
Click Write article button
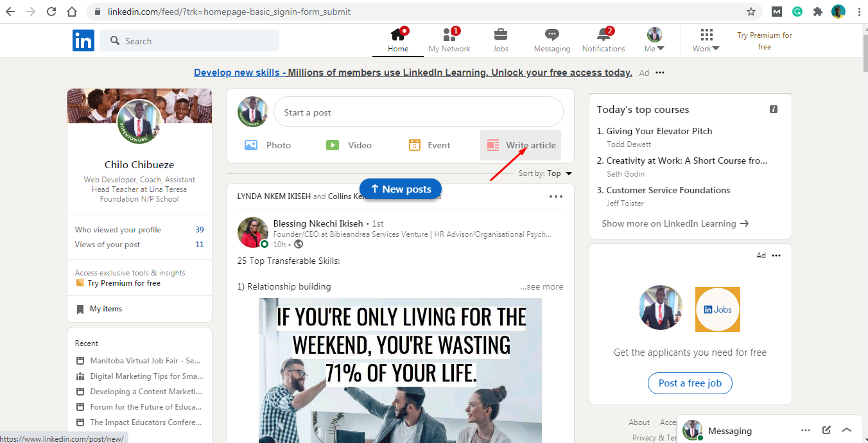pos(521,145)
